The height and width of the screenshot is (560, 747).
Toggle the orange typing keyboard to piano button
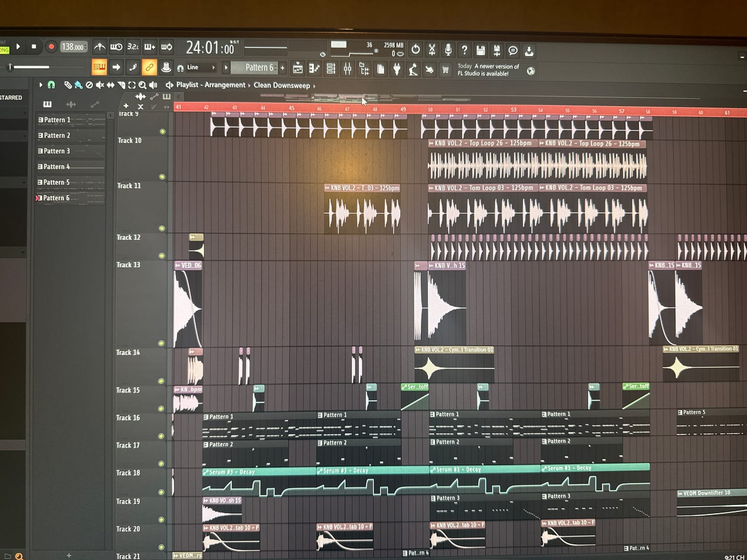click(99, 67)
